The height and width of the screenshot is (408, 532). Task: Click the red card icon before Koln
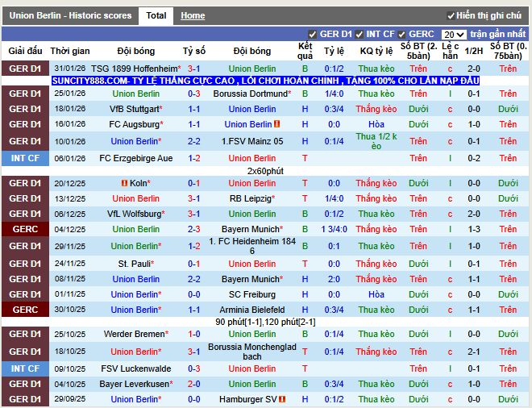point(124,184)
